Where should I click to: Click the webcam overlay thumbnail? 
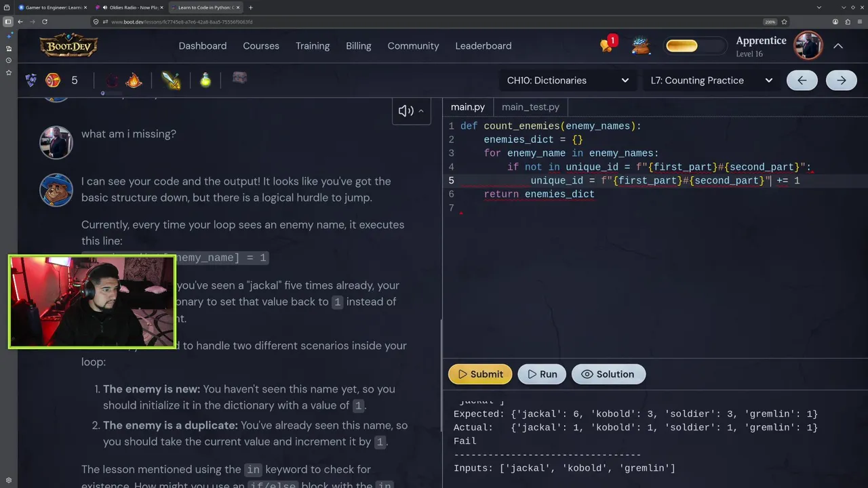pos(92,302)
